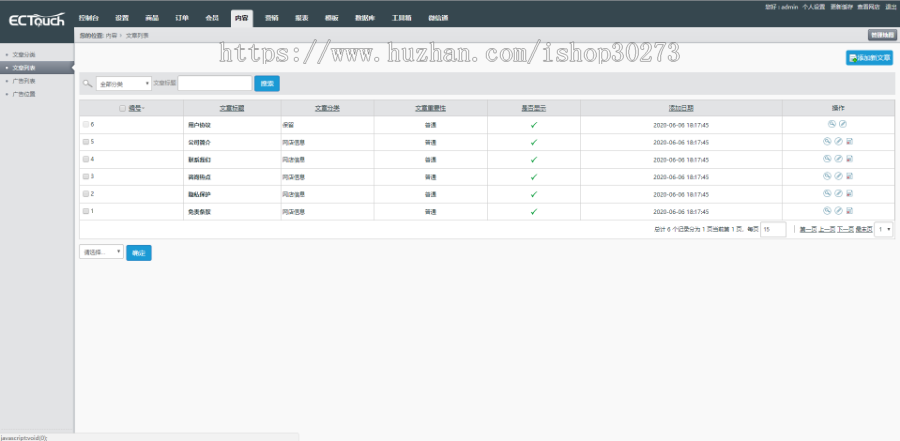Screen dimensions: 900x441
Task: Select the checkbox for article 2
Action: point(86,193)
